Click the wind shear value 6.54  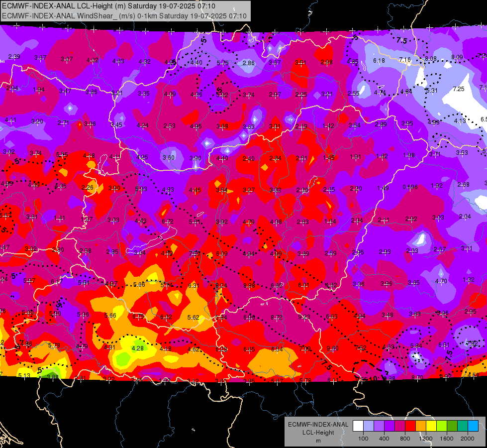pos(277,349)
